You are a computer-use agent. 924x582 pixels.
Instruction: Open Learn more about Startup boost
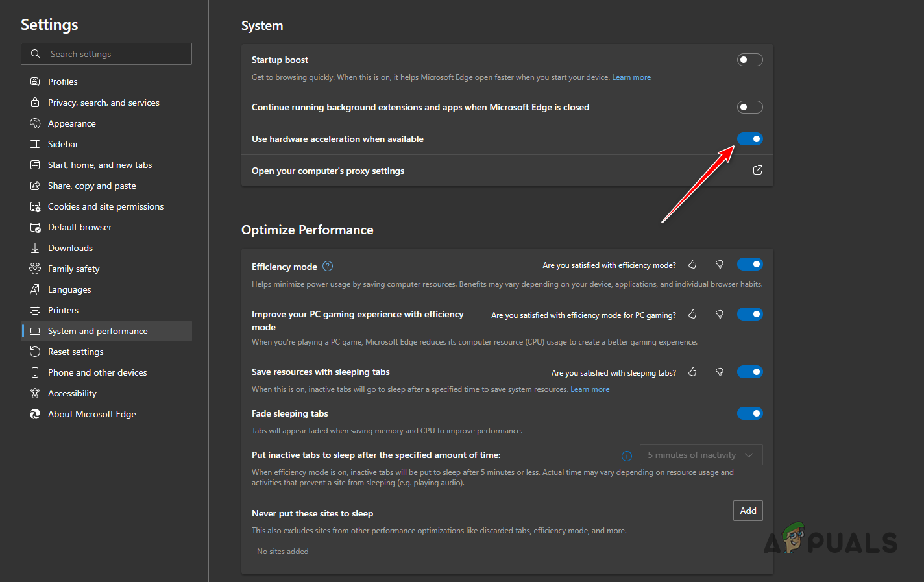click(631, 77)
